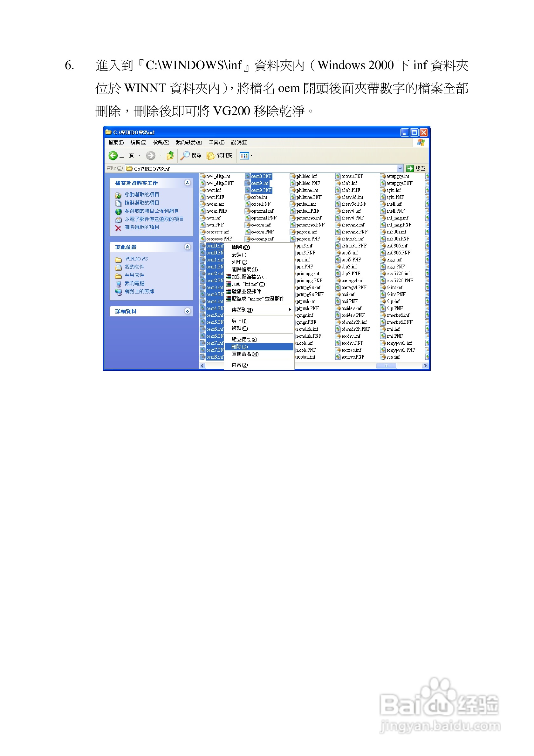Click the folder icon in the address bar
Image resolution: width=534 pixels, height=756 pixels.
pyautogui.click(x=129, y=169)
